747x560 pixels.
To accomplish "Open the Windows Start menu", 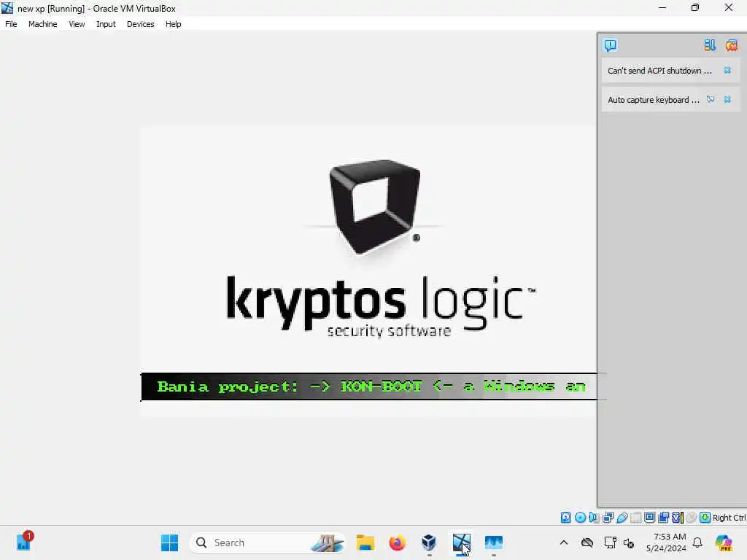I will point(169,542).
